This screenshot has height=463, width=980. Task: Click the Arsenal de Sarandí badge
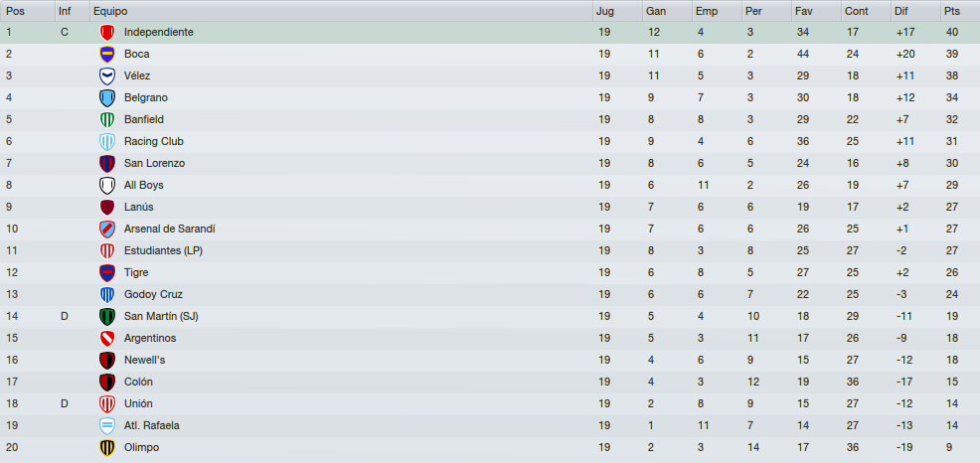pos(107,230)
